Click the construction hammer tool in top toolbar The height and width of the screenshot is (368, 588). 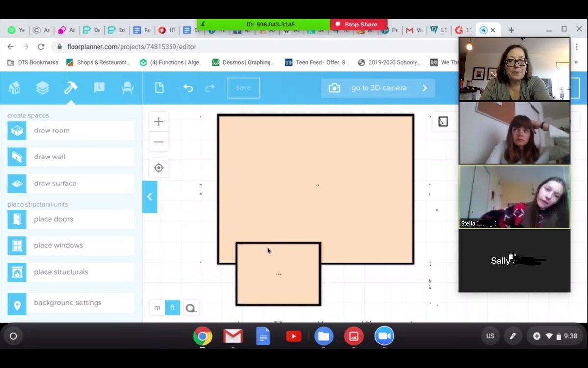tap(71, 87)
